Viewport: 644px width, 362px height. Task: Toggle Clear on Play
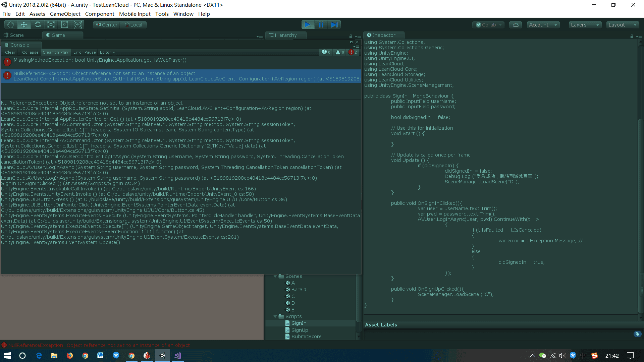pyautogui.click(x=55, y=52)
